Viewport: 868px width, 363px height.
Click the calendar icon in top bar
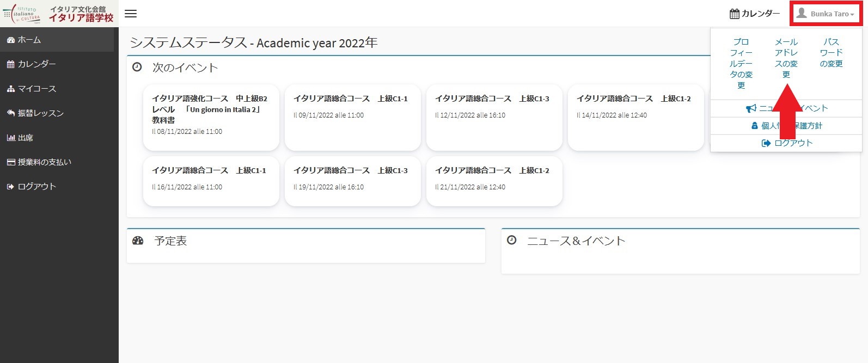pos(735,14)
